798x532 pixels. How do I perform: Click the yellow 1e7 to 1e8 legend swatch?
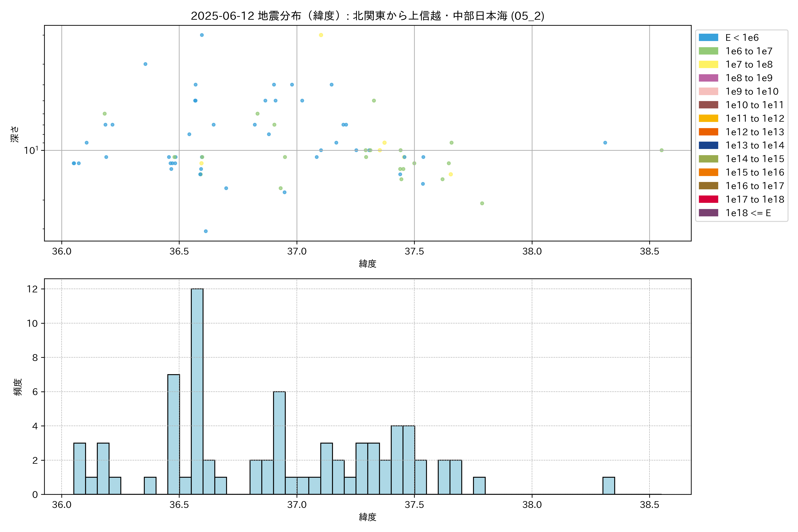708,65
